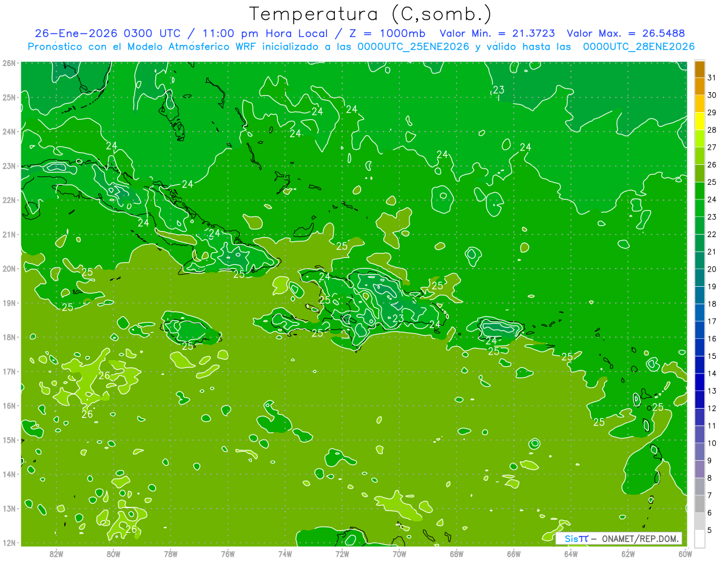The image size is (728, 562).
Task: Click the 68W longitude axis label
Action: 457,553
